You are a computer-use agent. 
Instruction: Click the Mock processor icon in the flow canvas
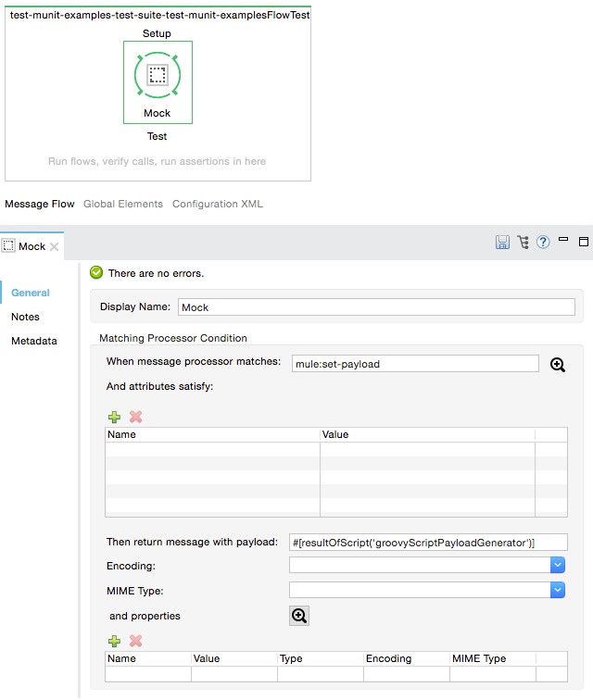(157, 76)
